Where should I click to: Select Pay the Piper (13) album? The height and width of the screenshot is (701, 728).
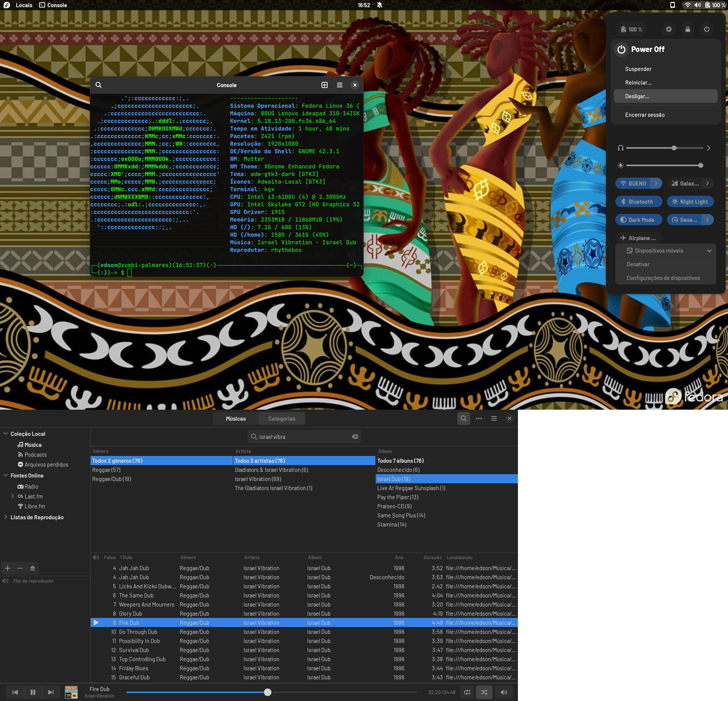[447, 497]
